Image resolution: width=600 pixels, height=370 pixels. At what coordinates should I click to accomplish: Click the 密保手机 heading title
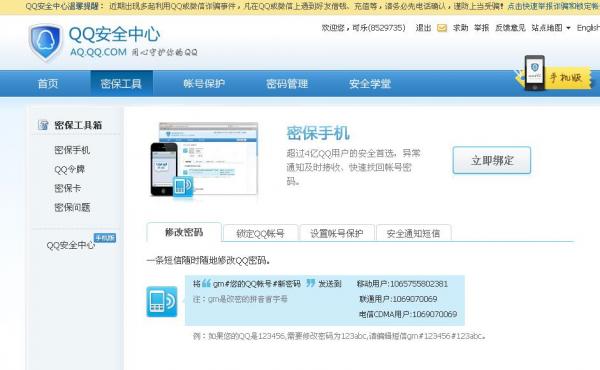pyautogui.click(x=318, y=133)
